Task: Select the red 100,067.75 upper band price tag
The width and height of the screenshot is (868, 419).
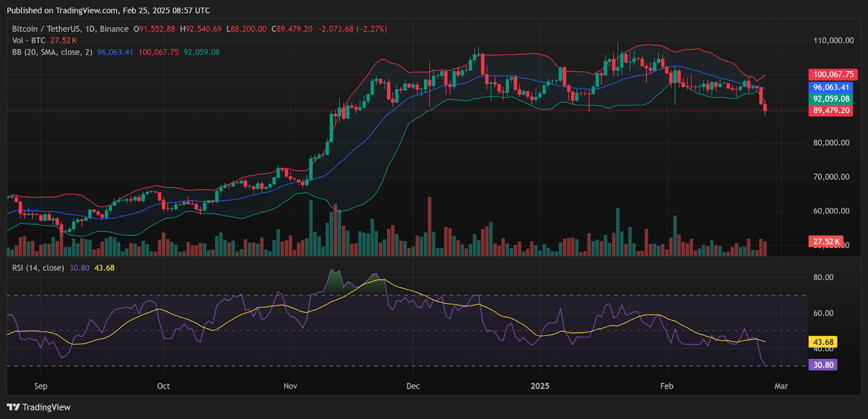Action: coord(833,75)
